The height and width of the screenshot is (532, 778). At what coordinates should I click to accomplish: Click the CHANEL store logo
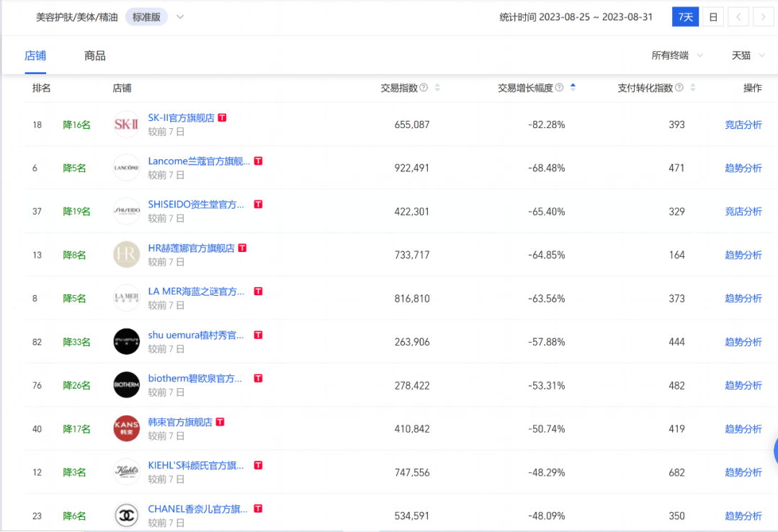[127, 515]
